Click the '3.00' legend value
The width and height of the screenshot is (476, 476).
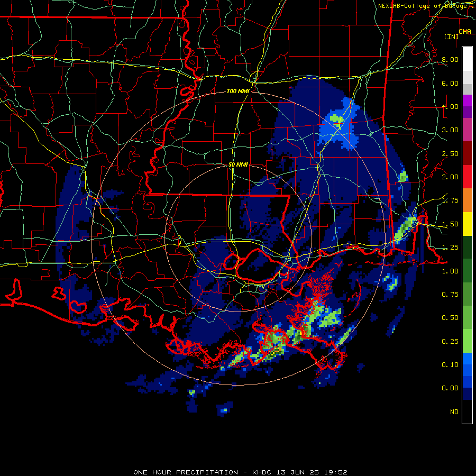(x=450, y=130)
